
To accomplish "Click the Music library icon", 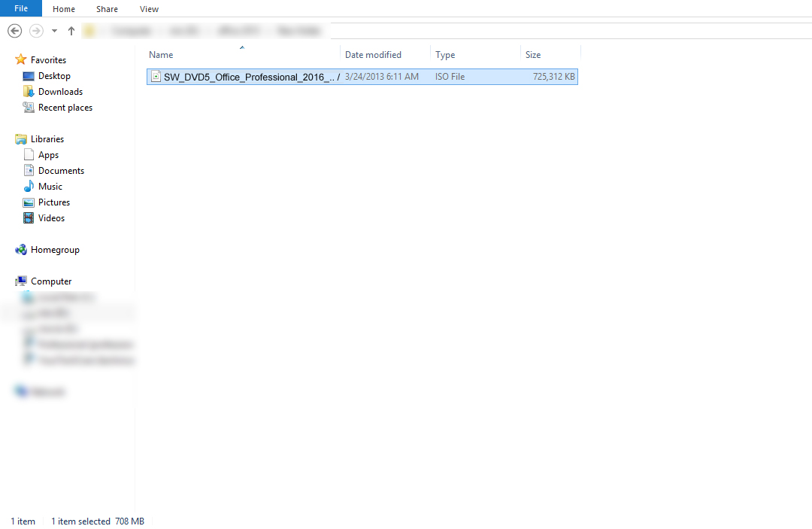I will click(29, 187).
